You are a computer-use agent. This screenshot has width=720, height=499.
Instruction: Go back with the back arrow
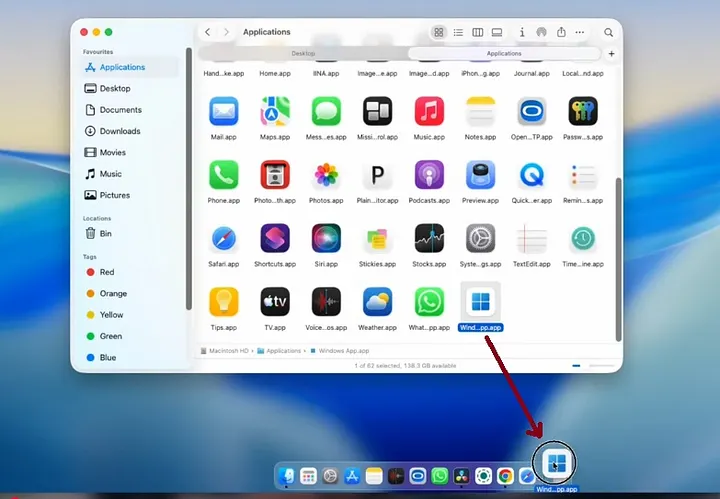pyautogui.click(x=208, y=32)
